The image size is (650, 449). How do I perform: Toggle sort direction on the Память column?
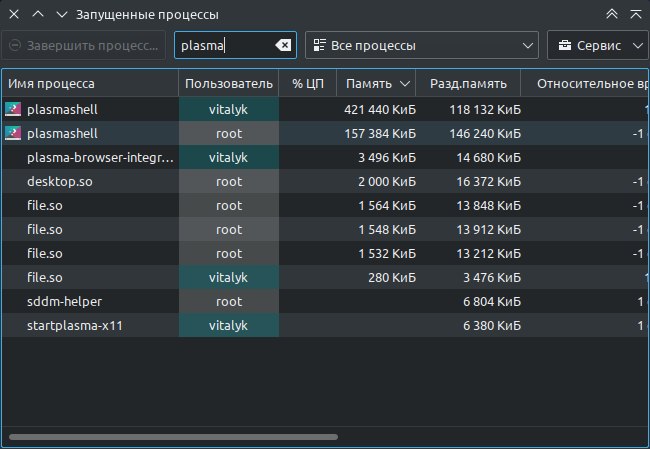(x=376, y=84)
